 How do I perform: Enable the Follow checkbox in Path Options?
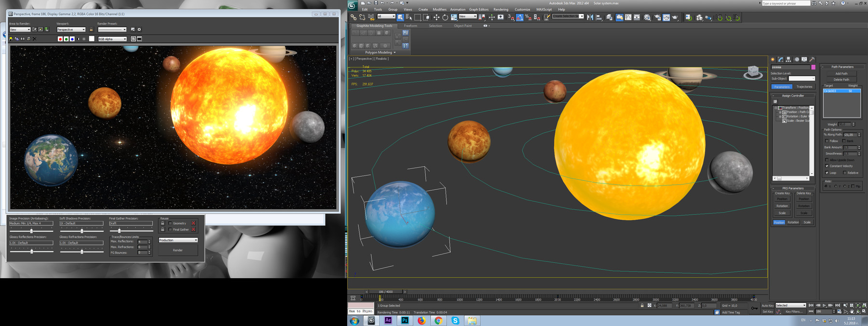827,141
